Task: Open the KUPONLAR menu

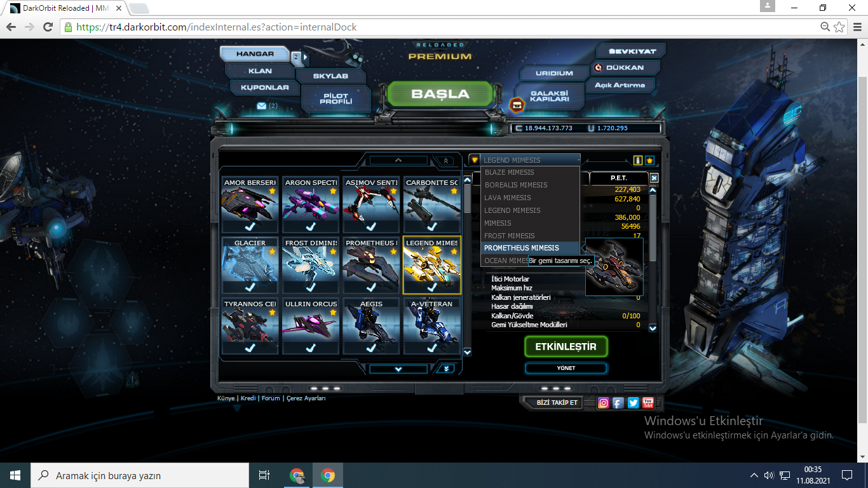Action: [264, 88]
